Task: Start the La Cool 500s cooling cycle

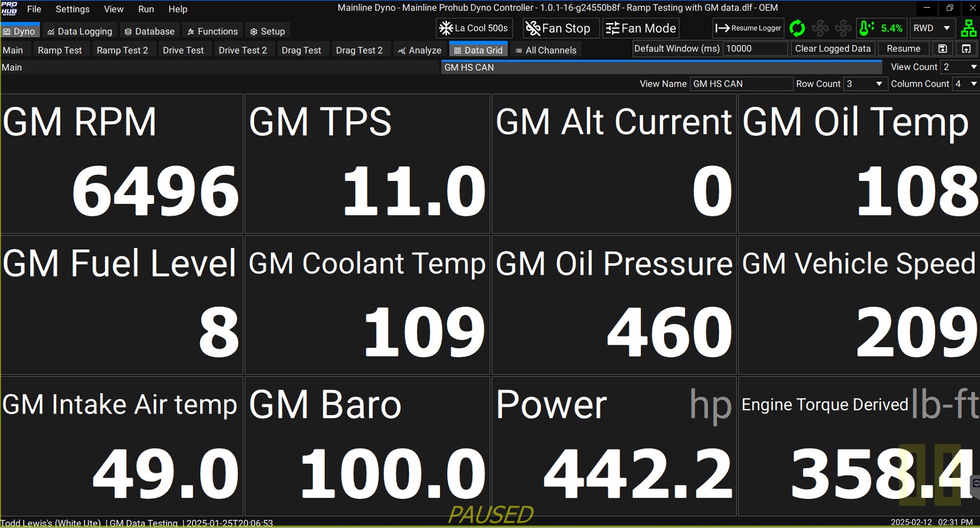Action: [474, 28]
